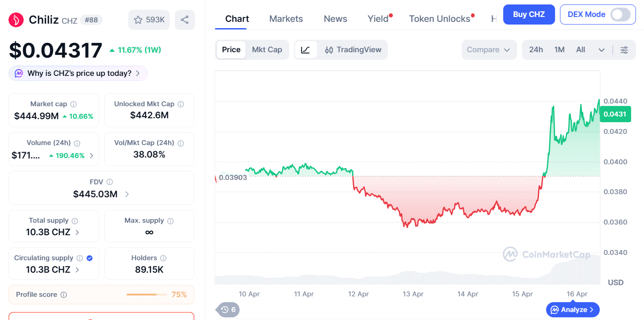Add Chiliz to watchlist with star button
The height and width of the screenshot is (320, 644).
pos(149,20)
